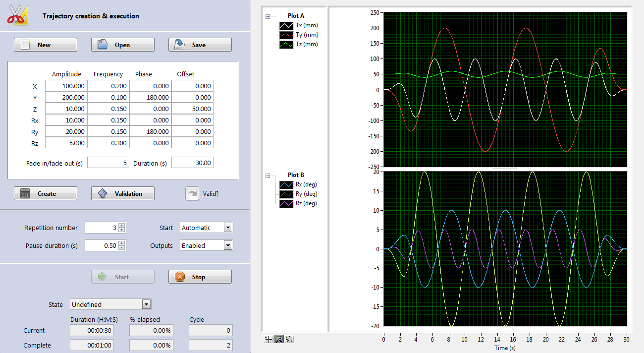Viewport: 644px width, 353px height.
Task: Run the Validation button
Action: pyautogui.click(x=123, y=193)
